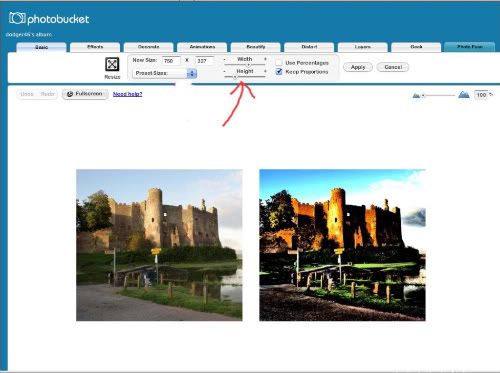Screen dimensions: 500x373
Task: Click the new height input field
Action: click(204, 61)
